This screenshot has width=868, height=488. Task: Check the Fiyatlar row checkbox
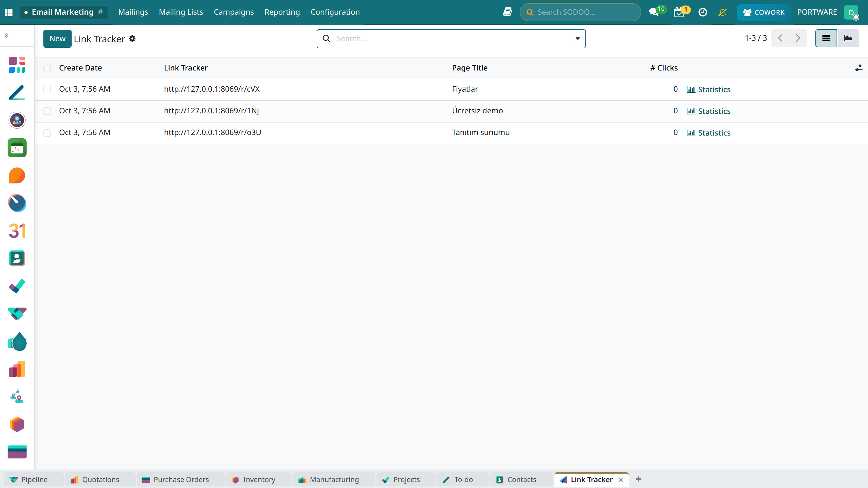(47, 89)
